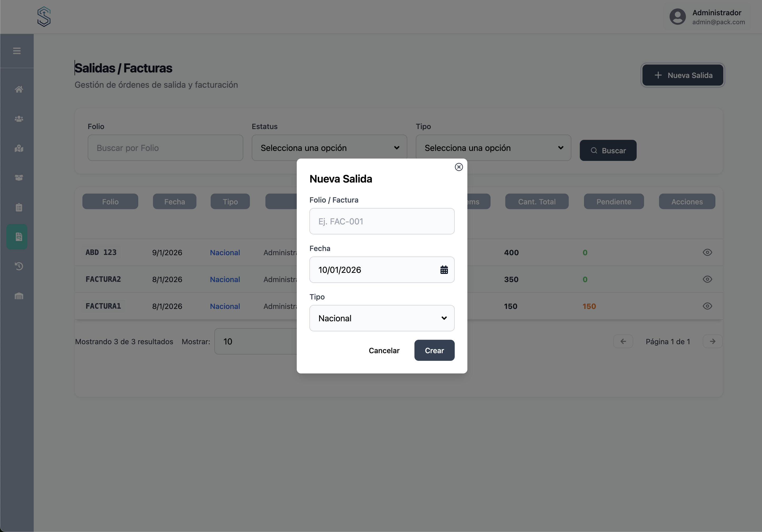
Task: Open the Tipo filter dropdown
Action: [493, 148]
